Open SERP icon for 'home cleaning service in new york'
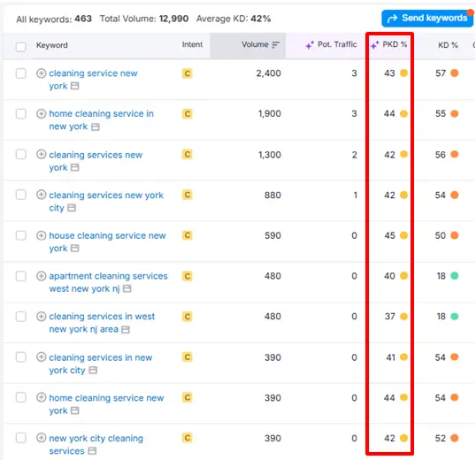The height and width of the screenshot is (460, 476). pyautogui.click(x=96, y=126)
